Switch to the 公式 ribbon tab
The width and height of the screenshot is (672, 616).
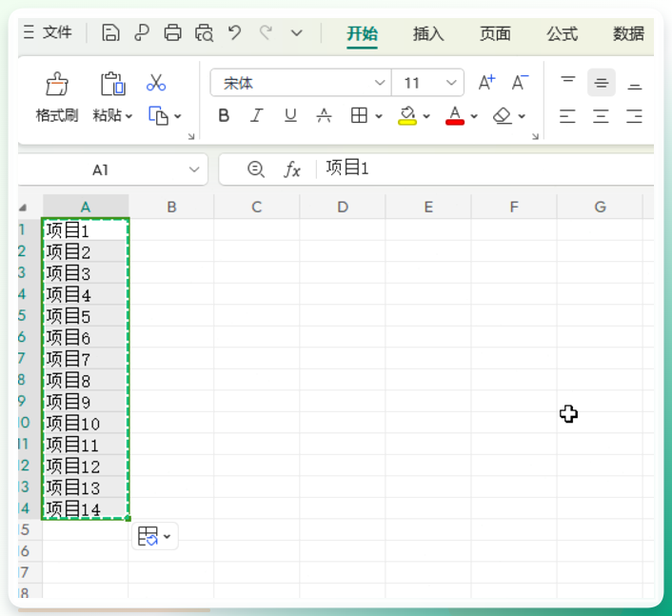pos(562,33)
